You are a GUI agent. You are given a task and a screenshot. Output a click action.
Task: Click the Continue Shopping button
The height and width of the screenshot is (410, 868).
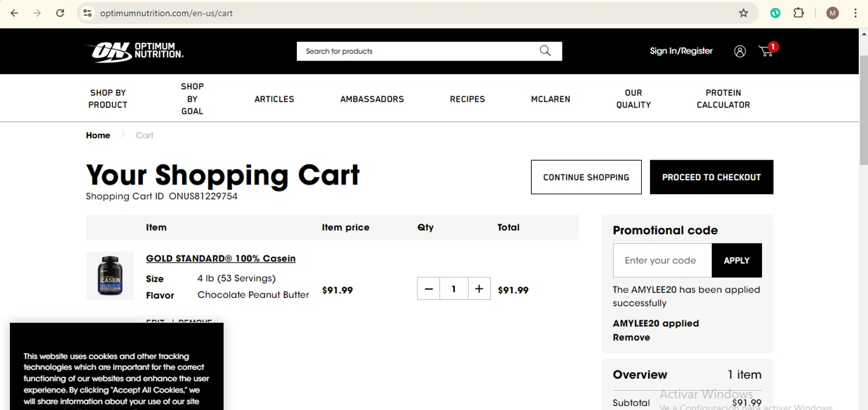point(586,177)
